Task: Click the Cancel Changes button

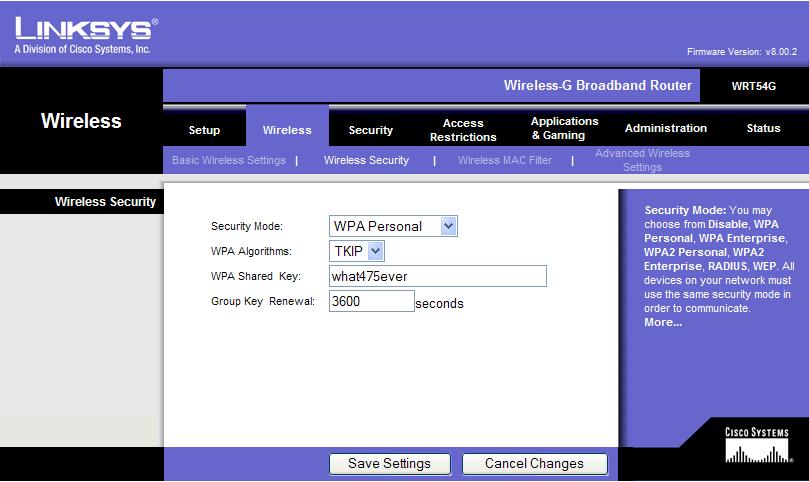Action: pos(535,463)
